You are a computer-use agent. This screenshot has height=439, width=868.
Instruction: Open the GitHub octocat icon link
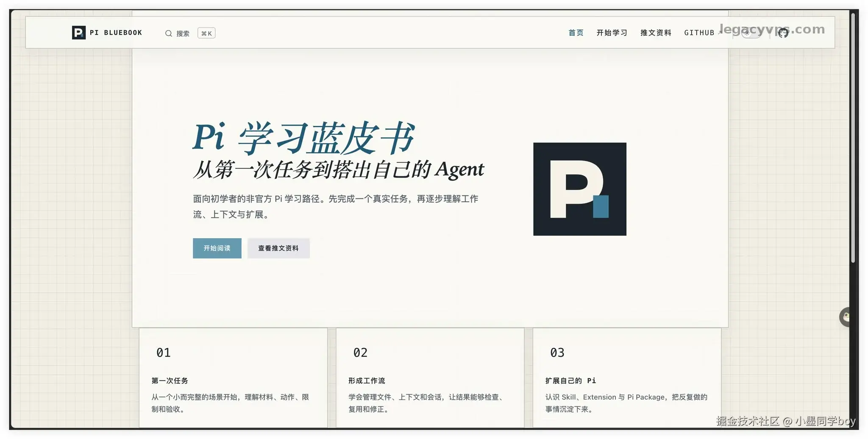[783, 33]
